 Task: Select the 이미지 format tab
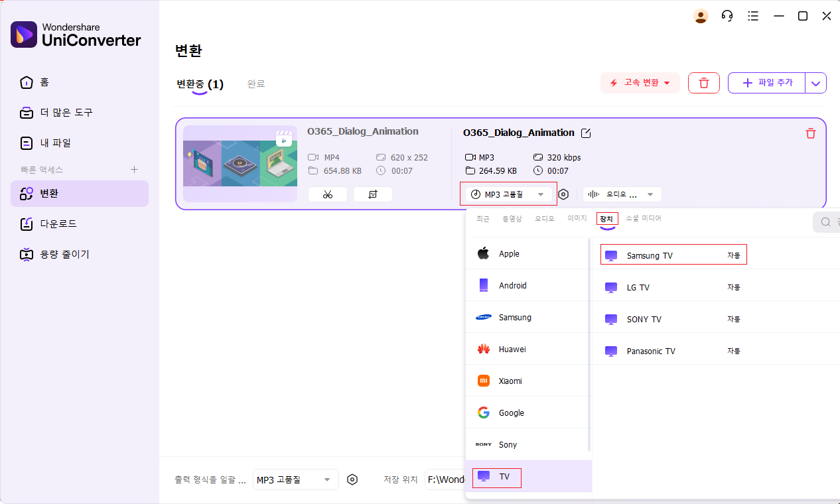(x=577, y=218)
